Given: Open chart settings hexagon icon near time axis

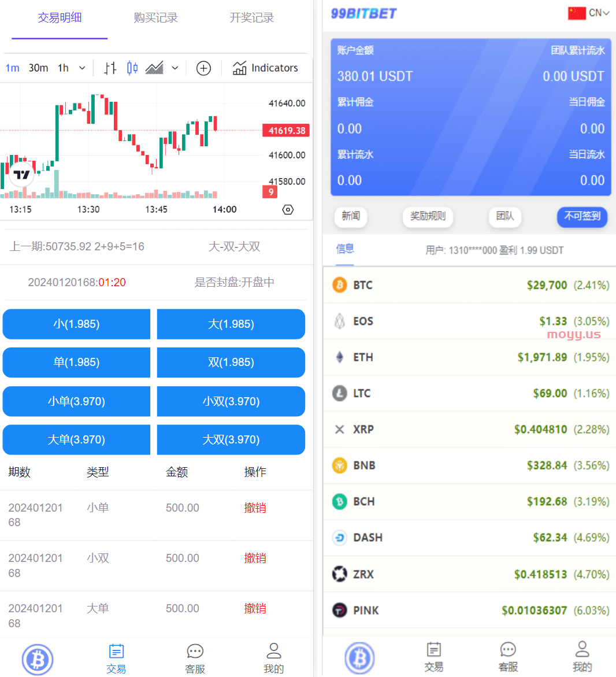Looking at the screenshot, I should coord(288,210).
